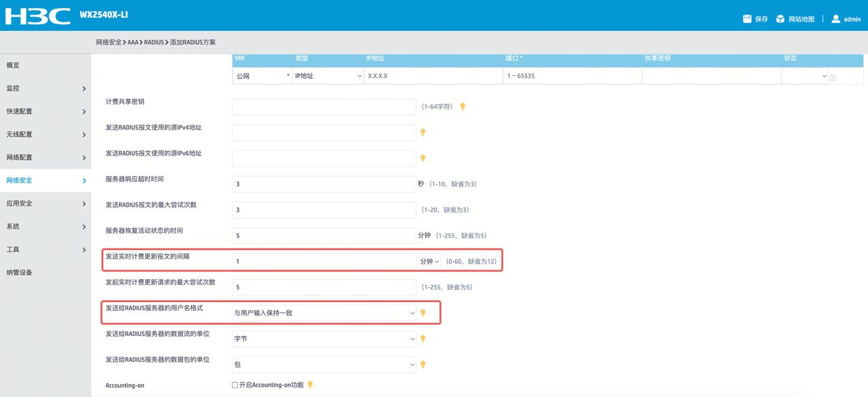This screenshot has height=397, width=868.
Task: Go to the RADIUS breadcrumb link
Action: point(154,42)
